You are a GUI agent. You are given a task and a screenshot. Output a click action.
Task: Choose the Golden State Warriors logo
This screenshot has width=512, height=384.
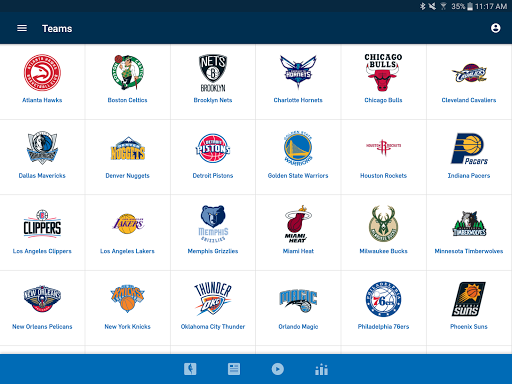(x=298, y=148)
